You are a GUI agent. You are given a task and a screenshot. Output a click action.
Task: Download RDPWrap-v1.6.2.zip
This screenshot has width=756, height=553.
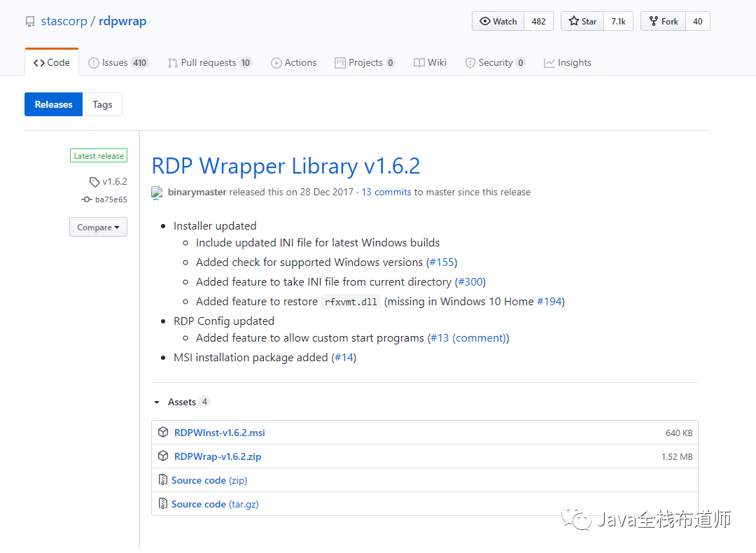point(218,456)
